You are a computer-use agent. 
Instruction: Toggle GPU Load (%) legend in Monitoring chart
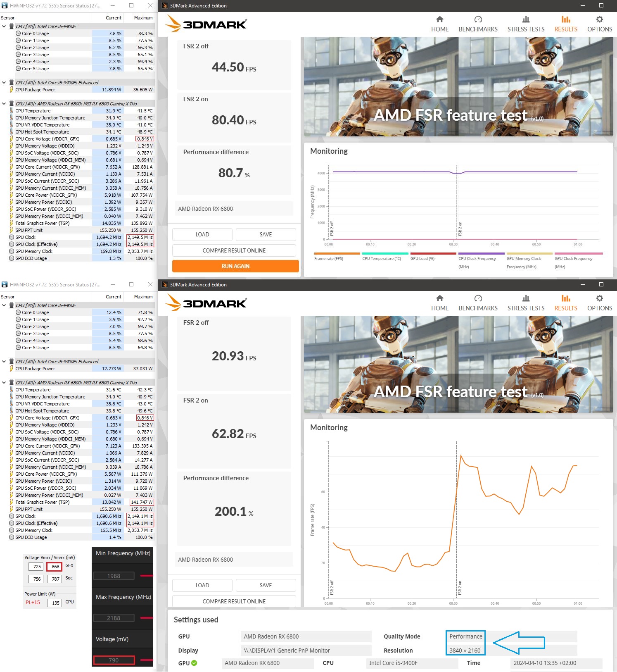(x=434, y=256)
